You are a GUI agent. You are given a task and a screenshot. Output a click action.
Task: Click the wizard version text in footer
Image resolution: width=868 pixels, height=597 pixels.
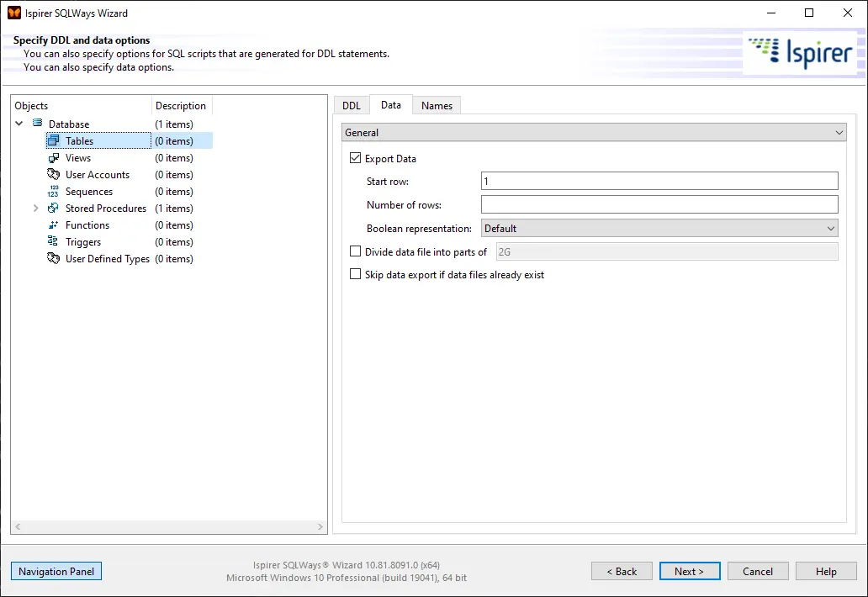point(347,565)
